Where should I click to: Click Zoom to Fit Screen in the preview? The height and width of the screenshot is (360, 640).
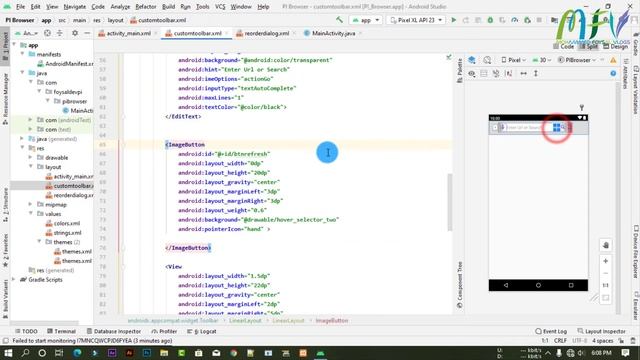tap(606, 298)
